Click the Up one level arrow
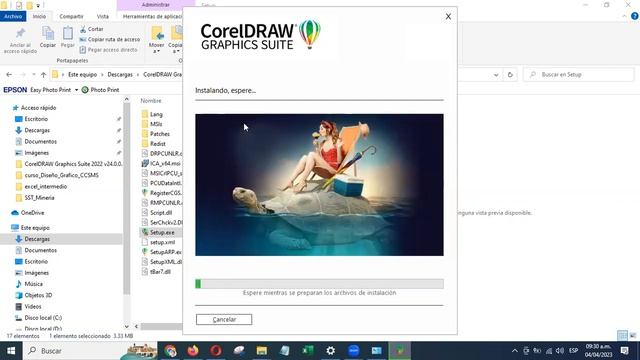 [x=43, y=75]
